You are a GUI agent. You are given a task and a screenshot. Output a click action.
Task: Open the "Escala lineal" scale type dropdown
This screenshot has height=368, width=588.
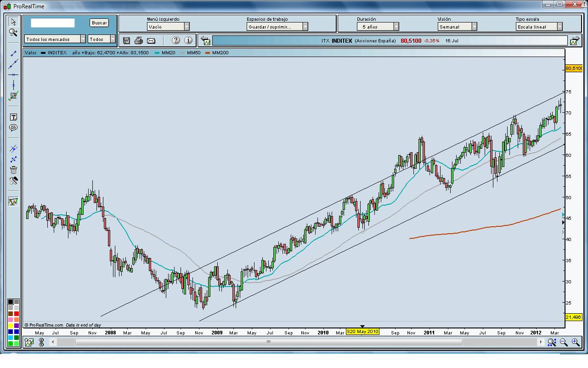539,27
